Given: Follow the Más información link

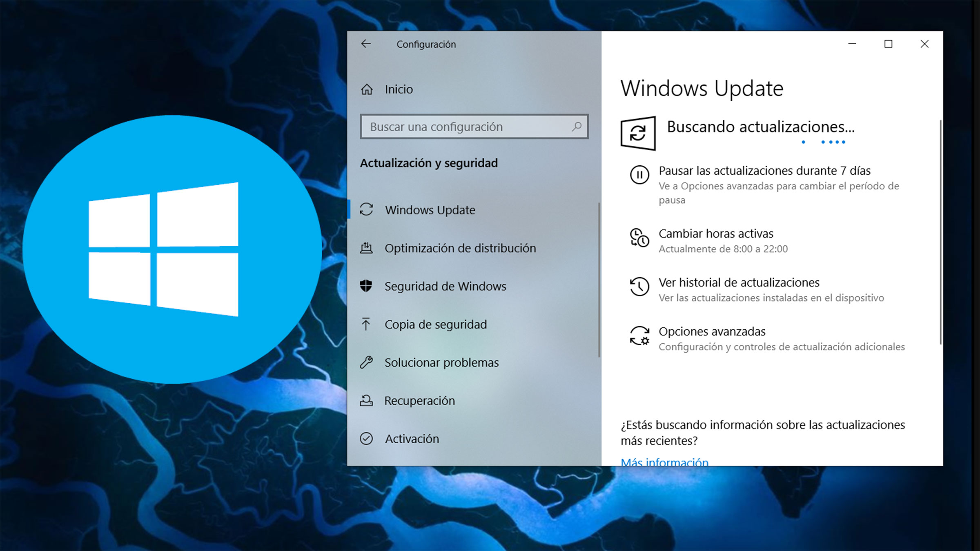Looking at the screenshot, I should point(664,462).
